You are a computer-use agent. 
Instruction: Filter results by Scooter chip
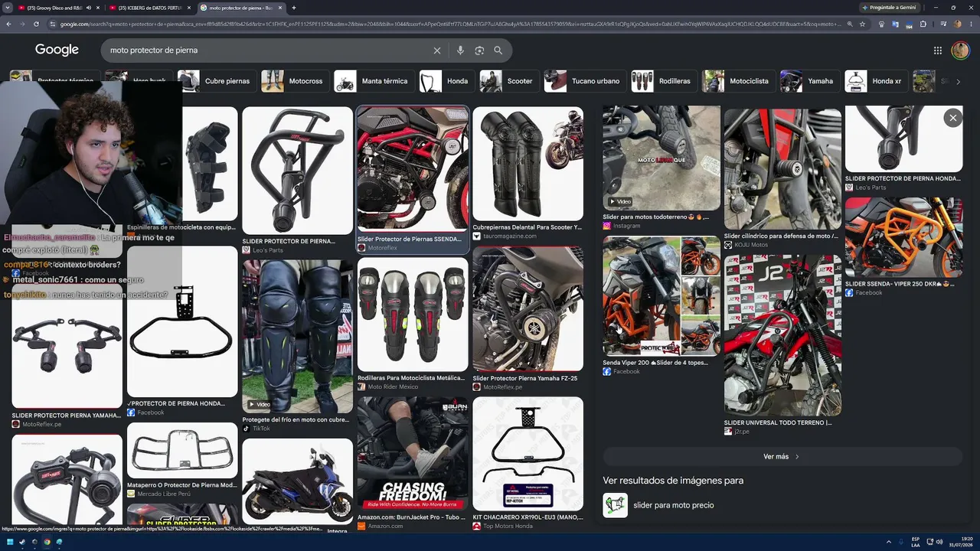click(509, 81)
